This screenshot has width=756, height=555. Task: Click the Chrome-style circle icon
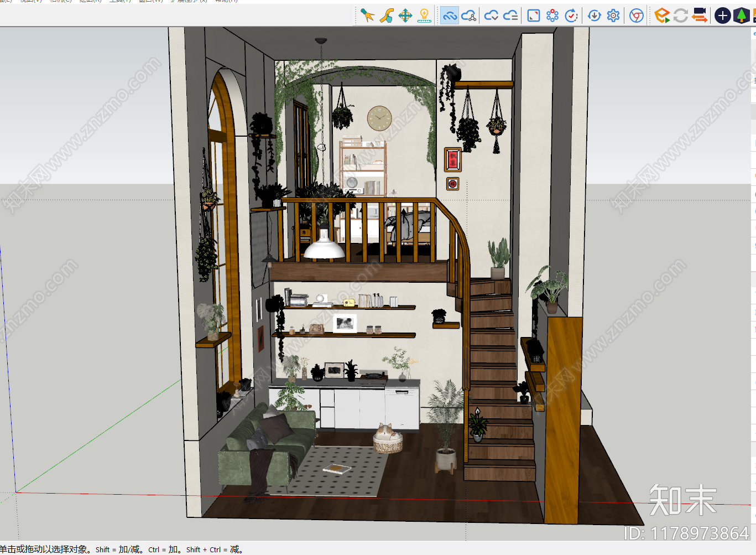637,15
